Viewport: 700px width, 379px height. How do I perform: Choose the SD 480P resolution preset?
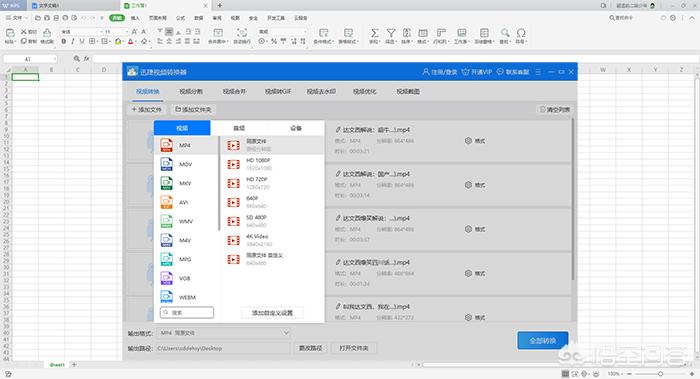pos(272,221)
